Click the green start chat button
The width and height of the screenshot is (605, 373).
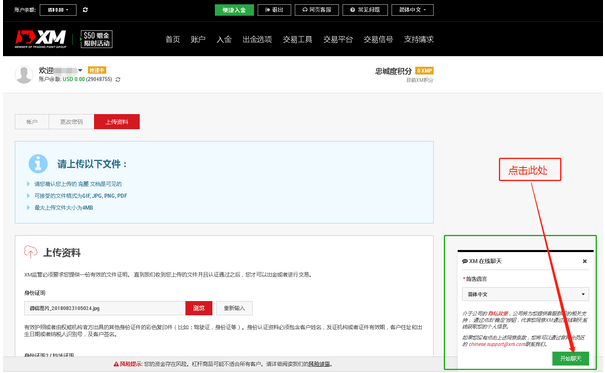(x=570, y=359)
